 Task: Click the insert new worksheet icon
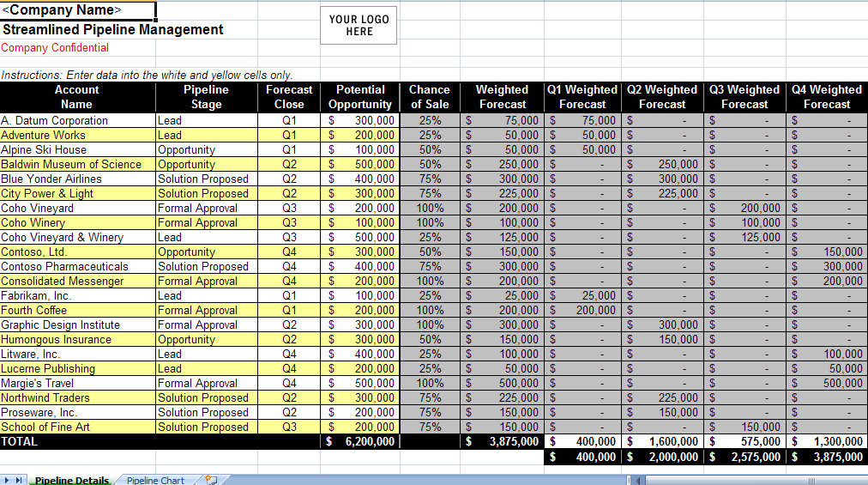pos(211,480)
